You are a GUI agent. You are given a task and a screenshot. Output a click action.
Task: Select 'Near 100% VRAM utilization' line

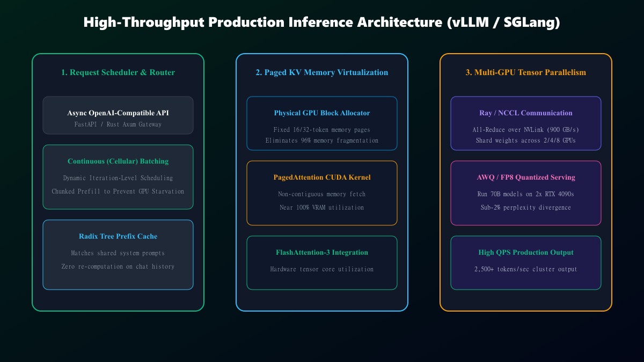pyautogui.click(x=322, y=208)
